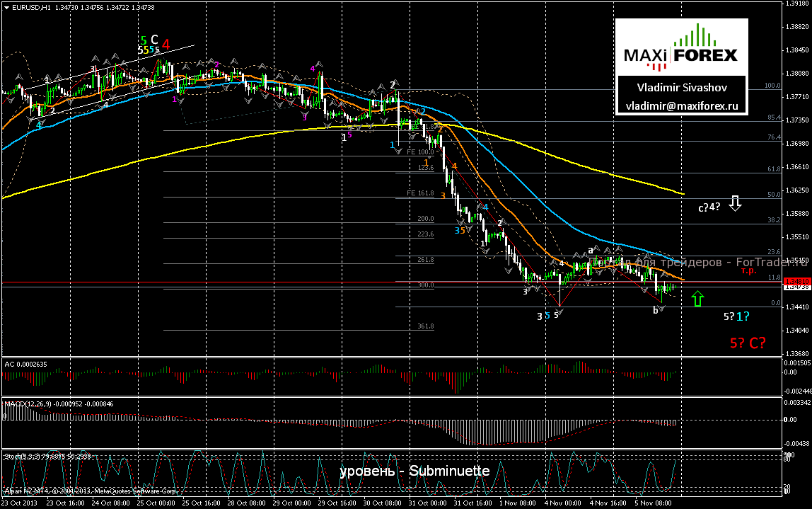The height and width of the screenshot is (509, 812).
Task: Select the red 1.34810 price level tag
Action: 796,281
